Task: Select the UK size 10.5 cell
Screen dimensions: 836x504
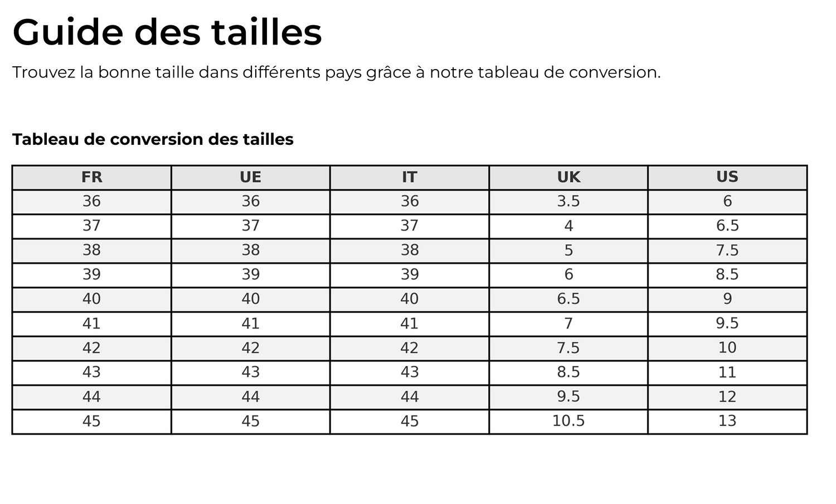Action: point(568,421)
